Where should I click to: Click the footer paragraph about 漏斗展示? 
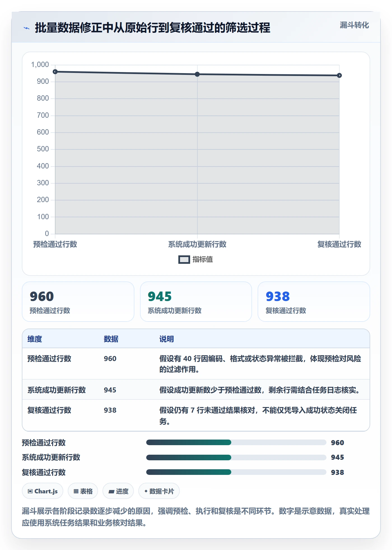pos(196,517)
